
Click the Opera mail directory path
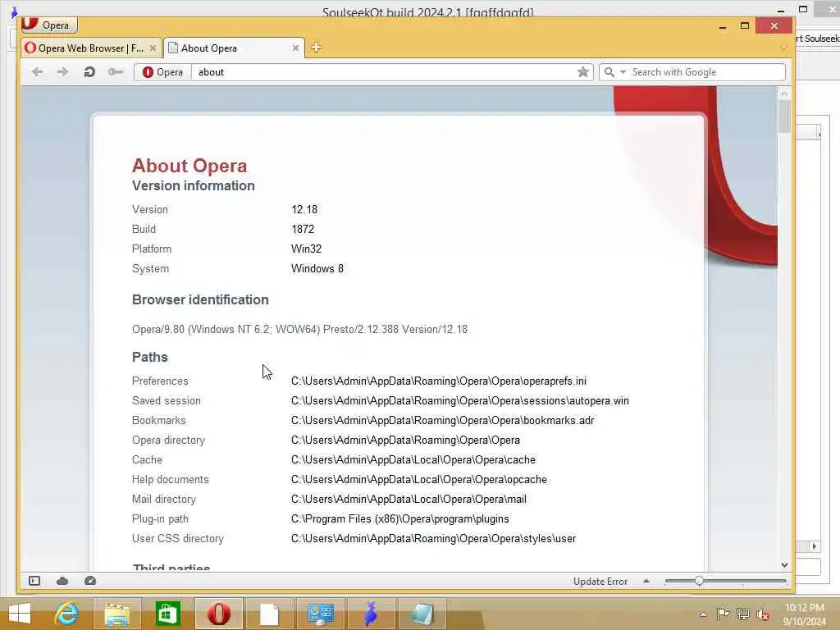(x=409, y=500)
